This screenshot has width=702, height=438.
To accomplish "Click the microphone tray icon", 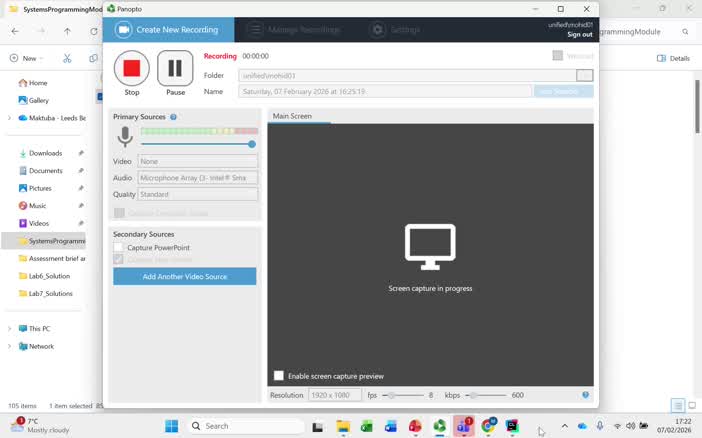I will pyautogui.click(x=600, y=426).
